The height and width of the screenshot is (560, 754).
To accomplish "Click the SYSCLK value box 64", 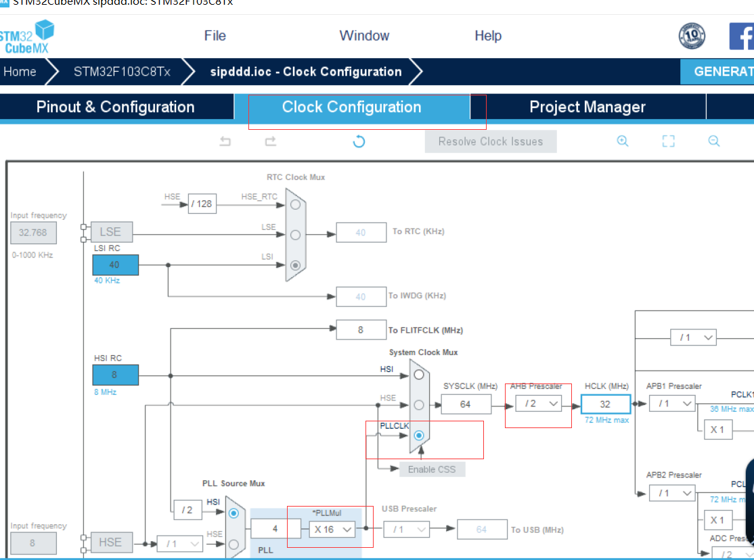I will 466,404.
